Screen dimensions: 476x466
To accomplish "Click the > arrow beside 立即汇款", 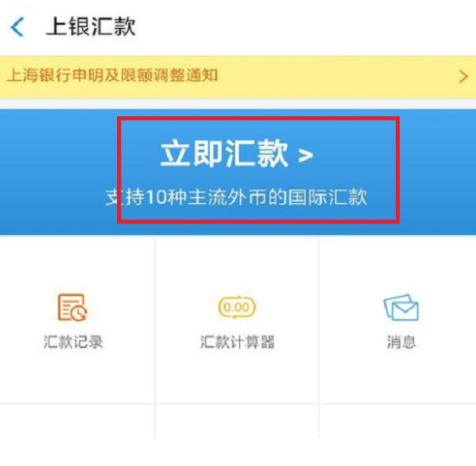I will click(305, 155).
